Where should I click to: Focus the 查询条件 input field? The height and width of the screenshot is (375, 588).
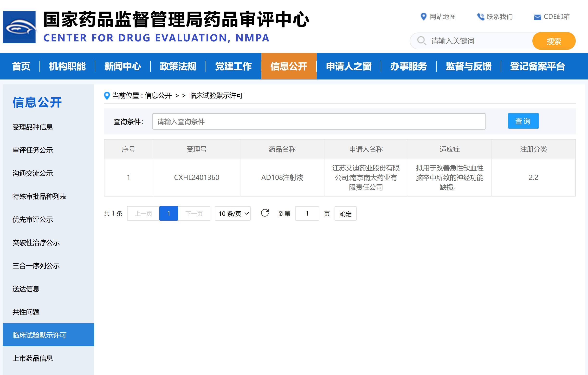(x=319, y=121)
